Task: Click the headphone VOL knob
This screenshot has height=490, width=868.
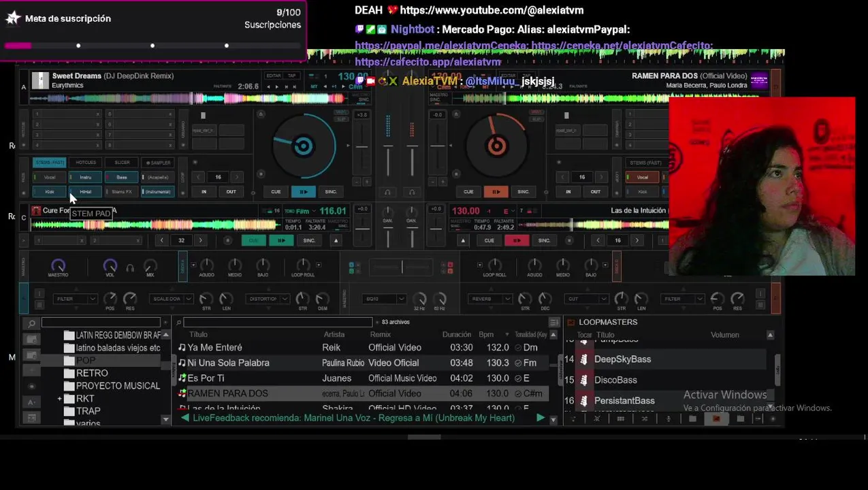Action: [110, 265]
